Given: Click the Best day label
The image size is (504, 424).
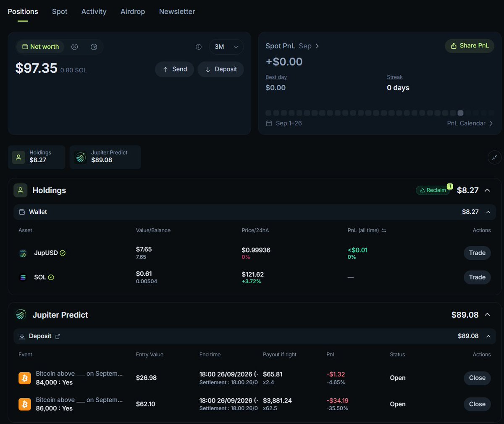Looking at the screenshot, I should point(276,77).
